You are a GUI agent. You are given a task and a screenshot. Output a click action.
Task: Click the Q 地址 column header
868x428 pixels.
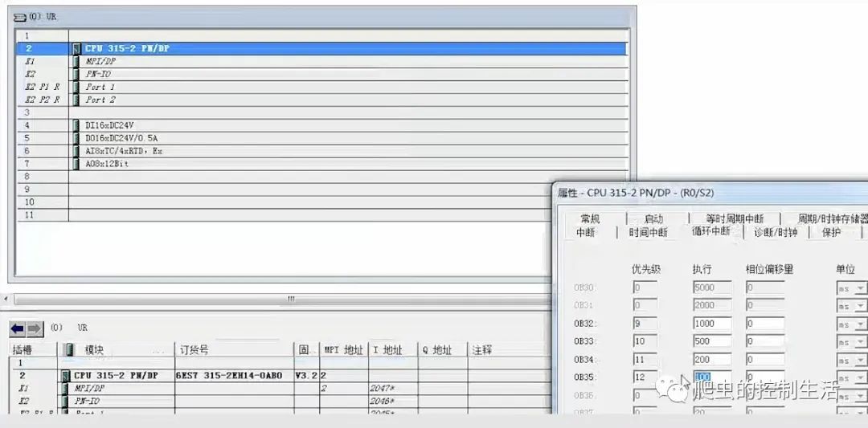click(x=442, y=350)
